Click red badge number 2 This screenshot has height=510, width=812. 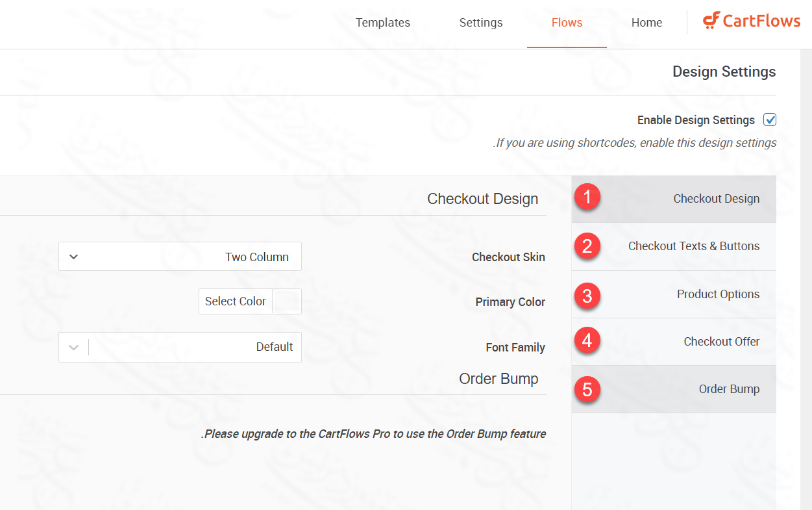[x=587, y=246]
